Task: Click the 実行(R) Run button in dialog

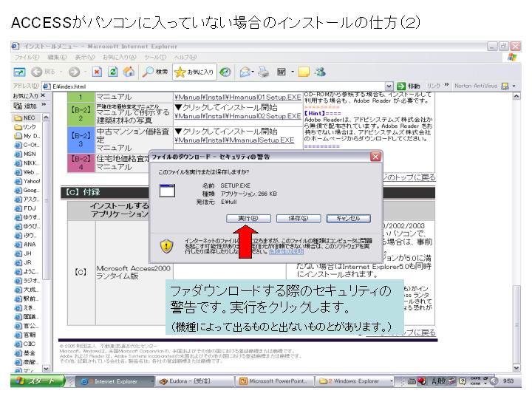Action: 248,218
